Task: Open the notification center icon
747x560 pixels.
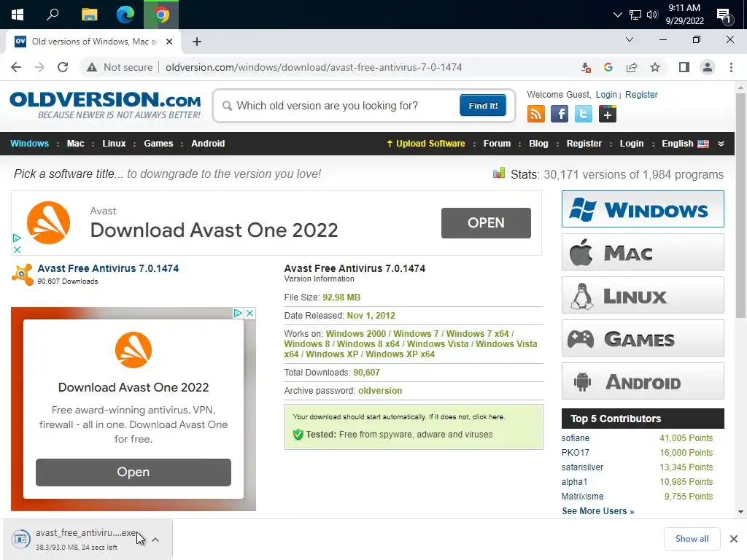Action: pos(724,16)
